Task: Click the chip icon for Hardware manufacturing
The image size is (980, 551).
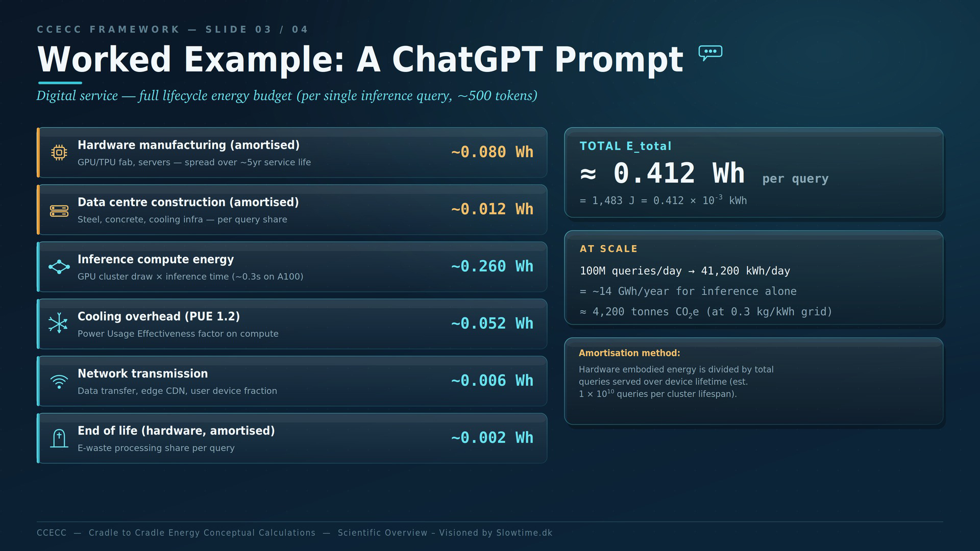Action: 59,153
